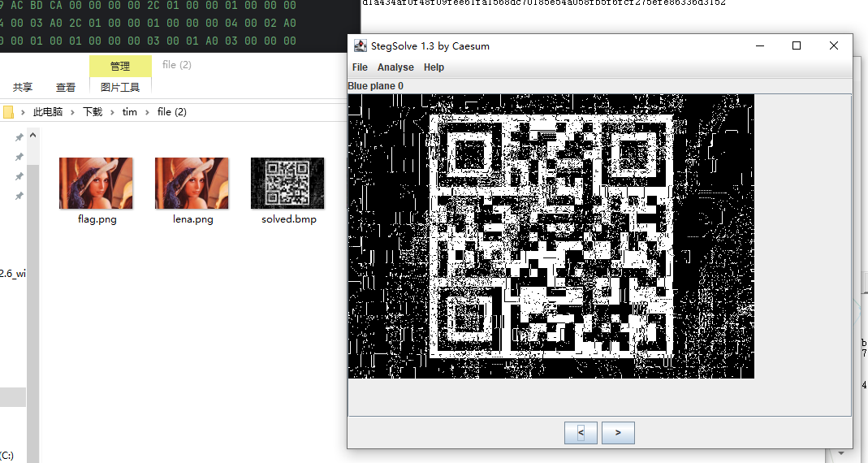This screenshot has height=463, width=868.
Task: Open the Analyse menu in StegSolve
Action: pyautogui.click(x=395, y=67)
